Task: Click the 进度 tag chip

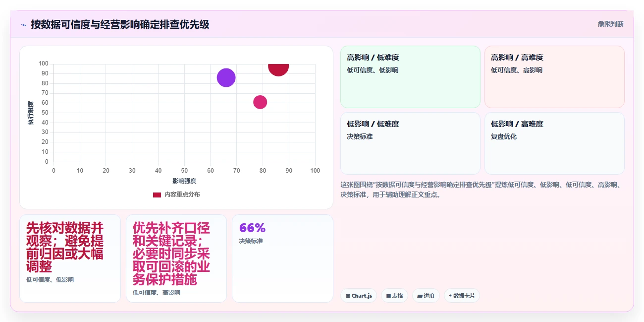Action: pyautogui.click(x=426, y=296)
